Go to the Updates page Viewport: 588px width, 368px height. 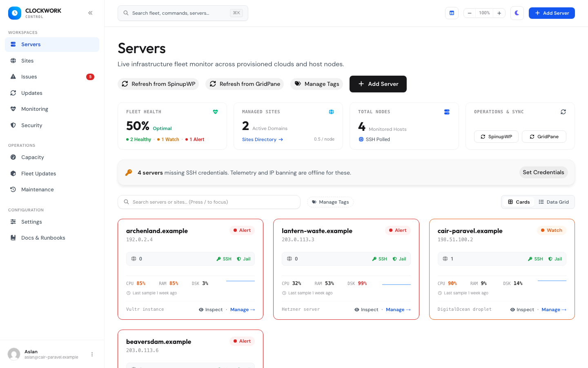coord(52,93)
